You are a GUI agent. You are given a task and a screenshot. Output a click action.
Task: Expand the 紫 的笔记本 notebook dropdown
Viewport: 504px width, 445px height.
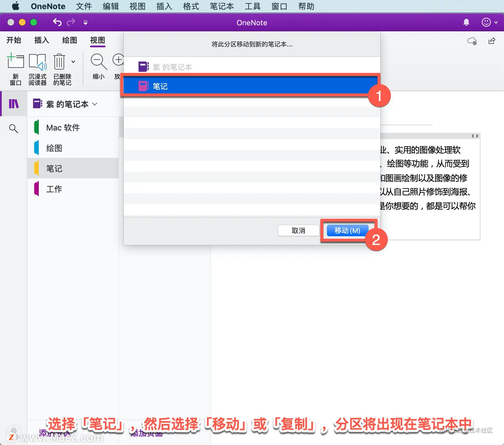65,104
